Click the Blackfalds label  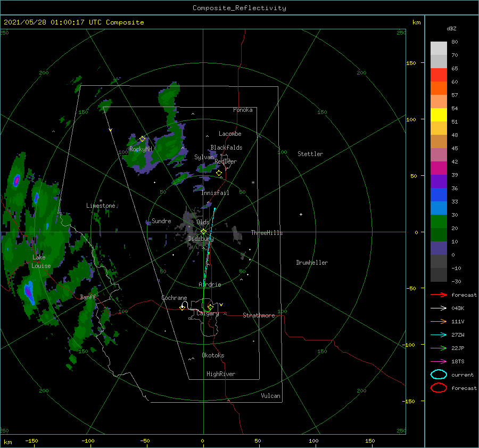tap(226, 148)
